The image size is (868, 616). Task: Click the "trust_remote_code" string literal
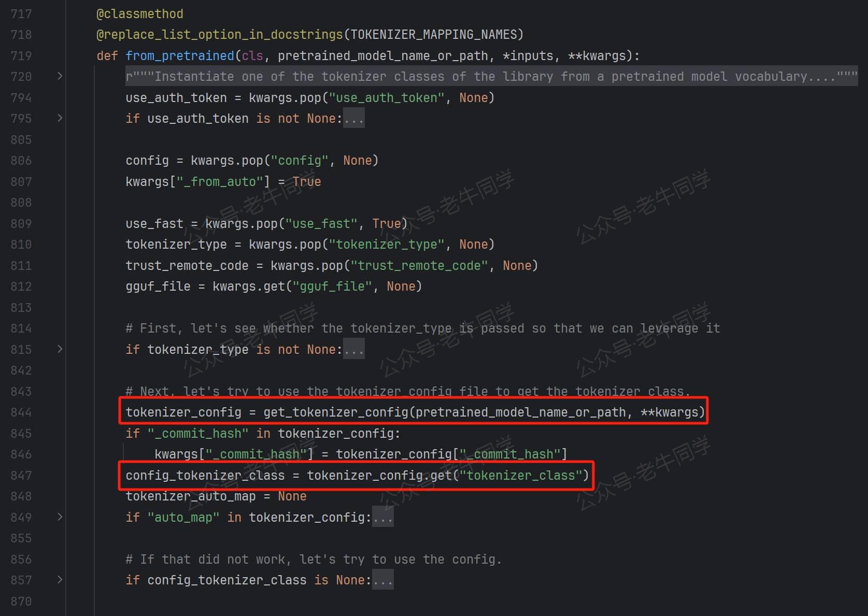pos(419,266)
